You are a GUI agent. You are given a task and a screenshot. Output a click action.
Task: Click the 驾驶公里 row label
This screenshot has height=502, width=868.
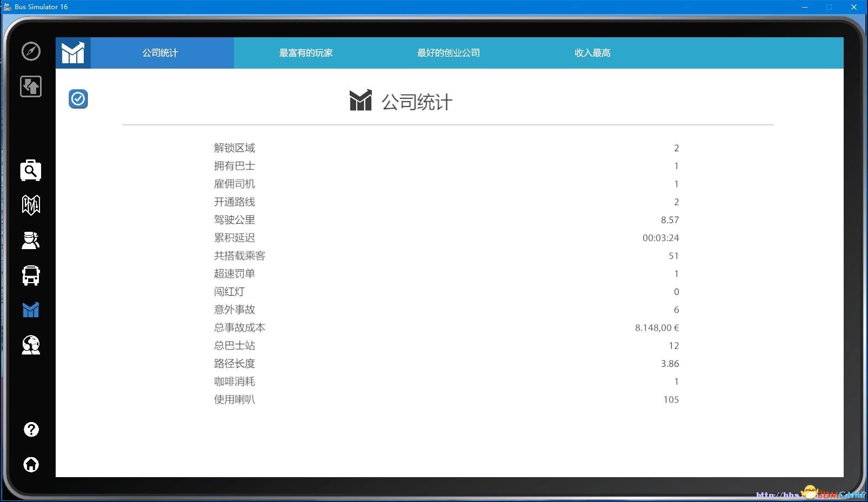235,220
